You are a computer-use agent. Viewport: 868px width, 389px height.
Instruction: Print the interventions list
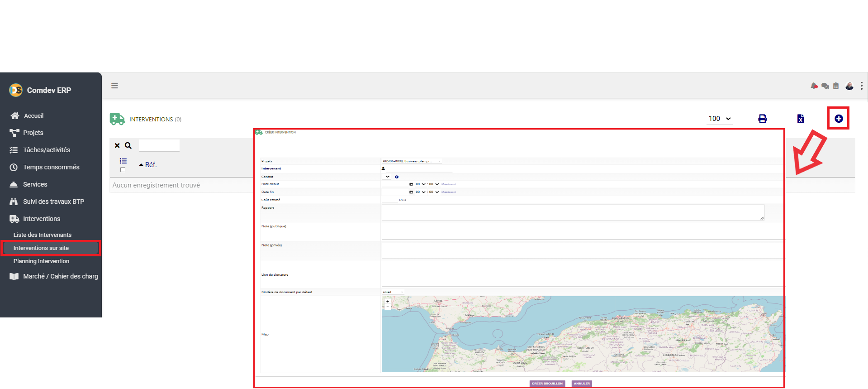[x=763, y=119]
